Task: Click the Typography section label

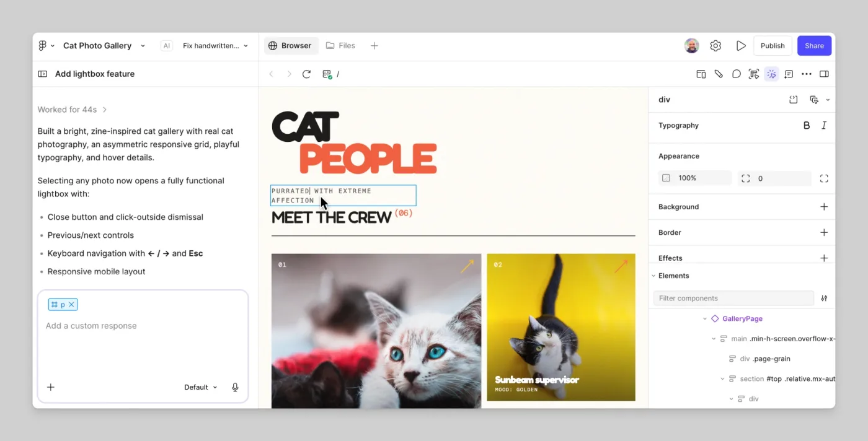Action: pos(678,126)
